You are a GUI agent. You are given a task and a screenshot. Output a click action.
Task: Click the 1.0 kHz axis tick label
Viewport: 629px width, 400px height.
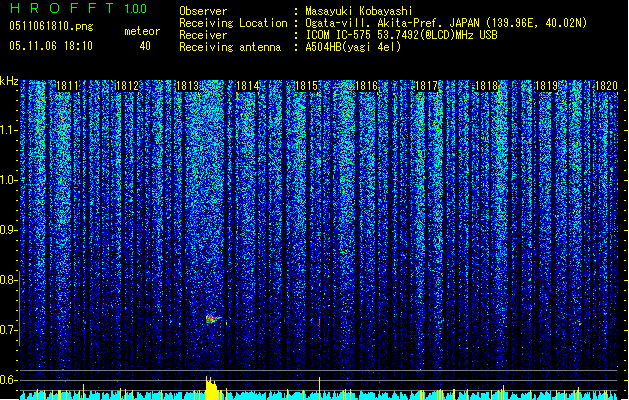(x=8, y=180)
